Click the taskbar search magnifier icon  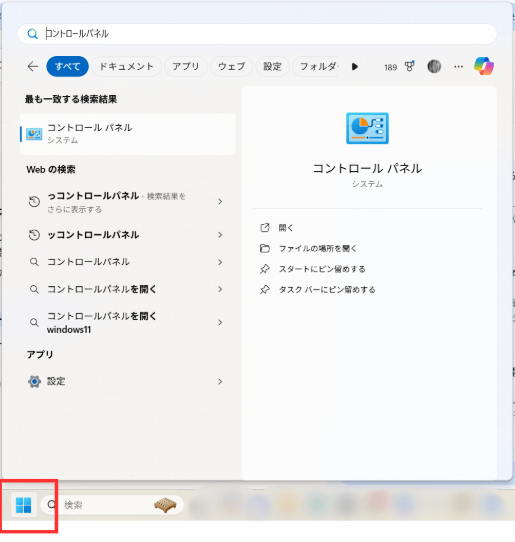52,504
